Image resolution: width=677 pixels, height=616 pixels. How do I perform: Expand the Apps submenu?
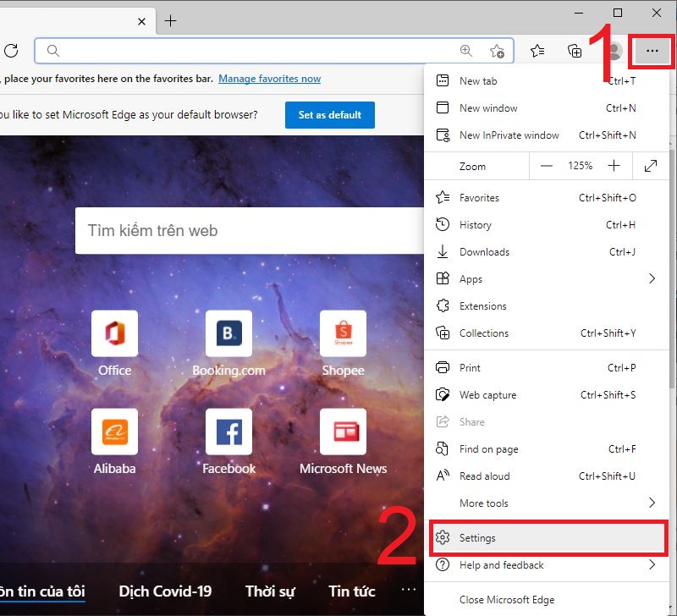(x=652, y=278)
